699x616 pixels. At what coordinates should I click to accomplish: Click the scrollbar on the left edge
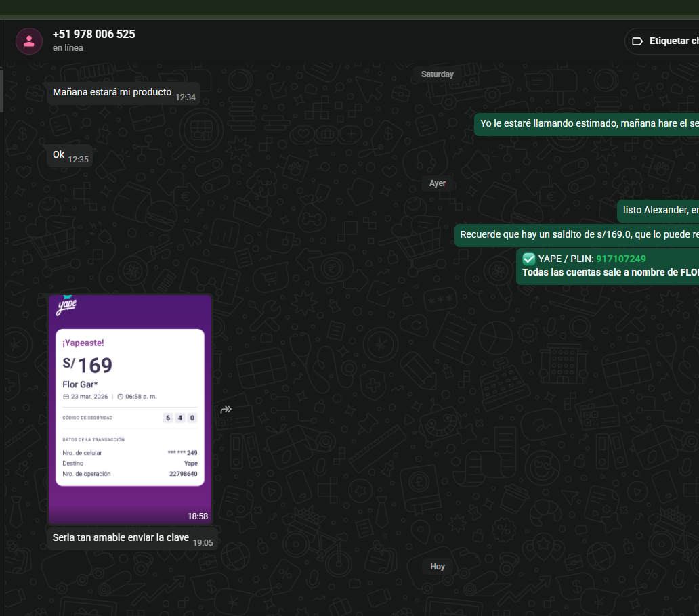[2, 91]
